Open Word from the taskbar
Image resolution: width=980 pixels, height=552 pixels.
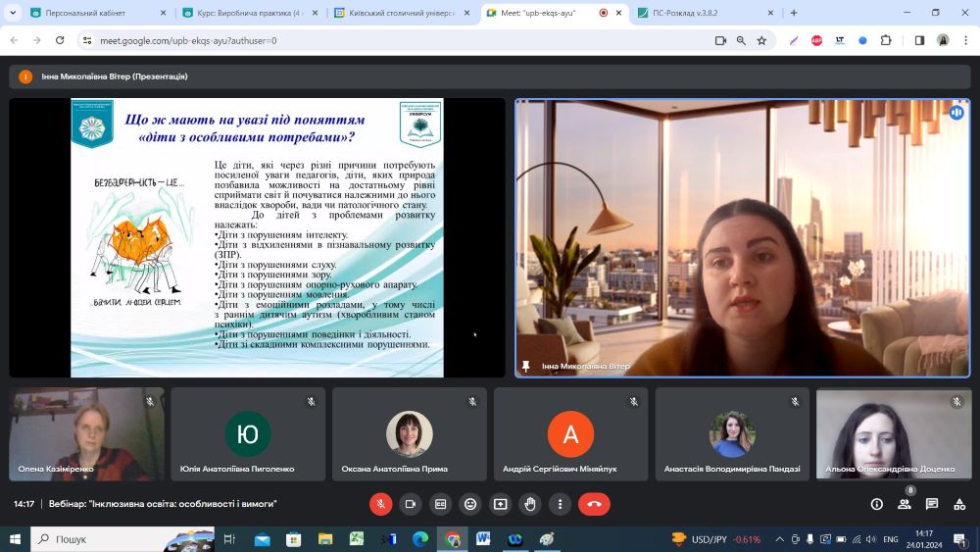483,539
